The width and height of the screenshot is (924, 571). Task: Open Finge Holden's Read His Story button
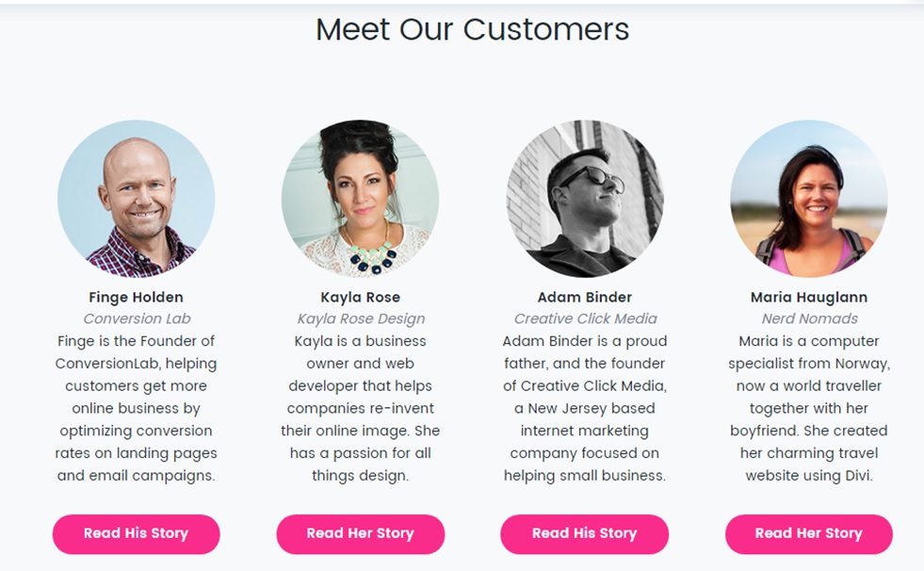[137, 534]
